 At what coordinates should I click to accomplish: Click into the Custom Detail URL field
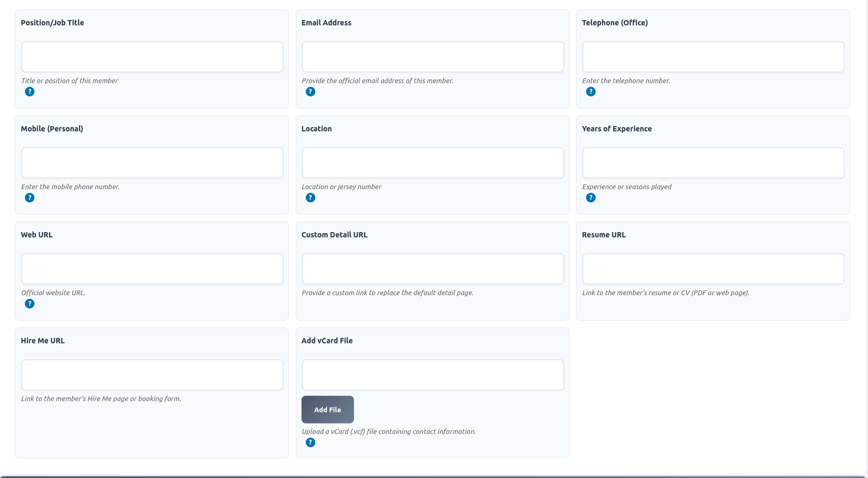[x=432, y=269]
